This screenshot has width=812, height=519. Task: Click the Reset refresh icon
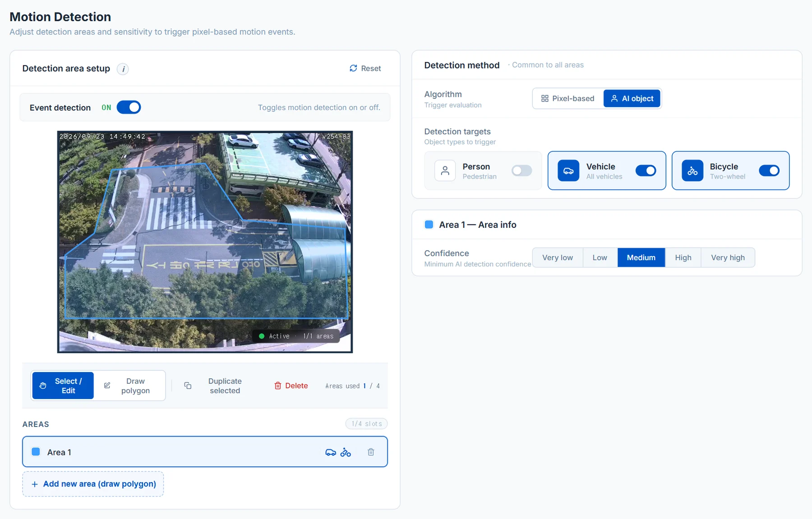tap(353, 68)
